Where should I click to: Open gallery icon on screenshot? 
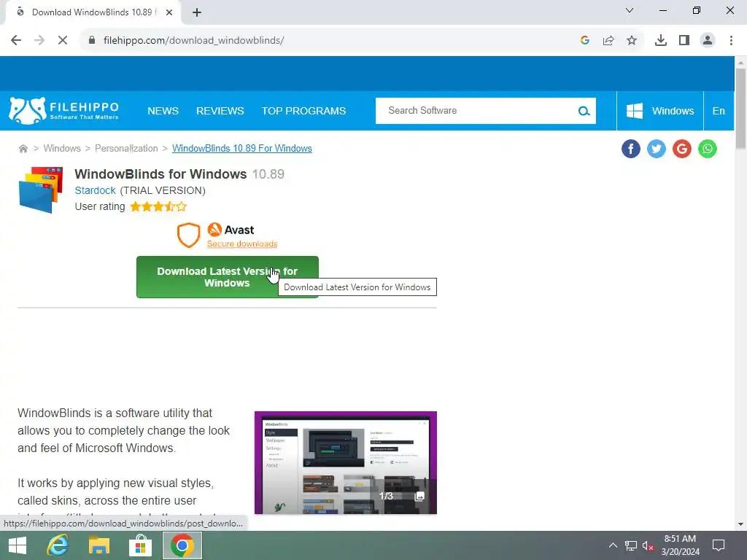click(419, 496)
